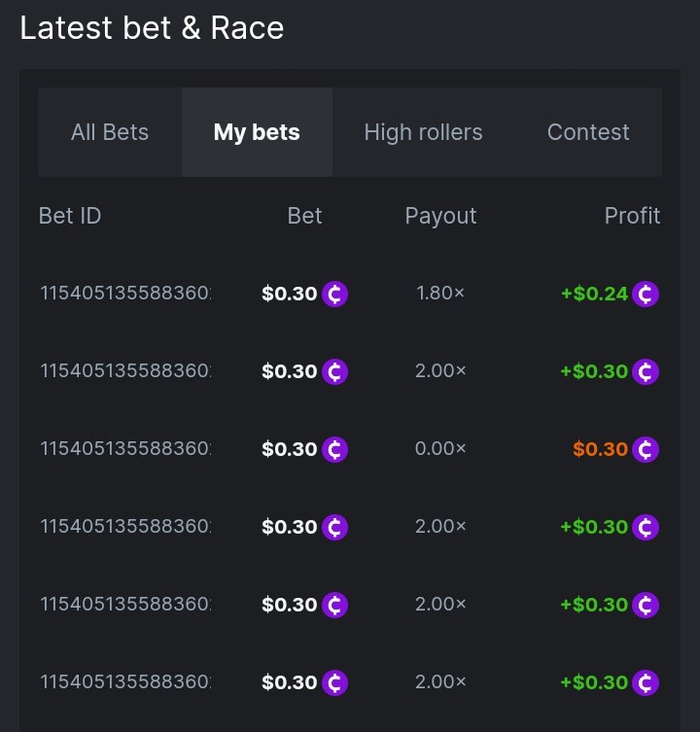Click profit coin icon in the second row
The height and width of the screenshot is (732, 700).
[646, 371]
